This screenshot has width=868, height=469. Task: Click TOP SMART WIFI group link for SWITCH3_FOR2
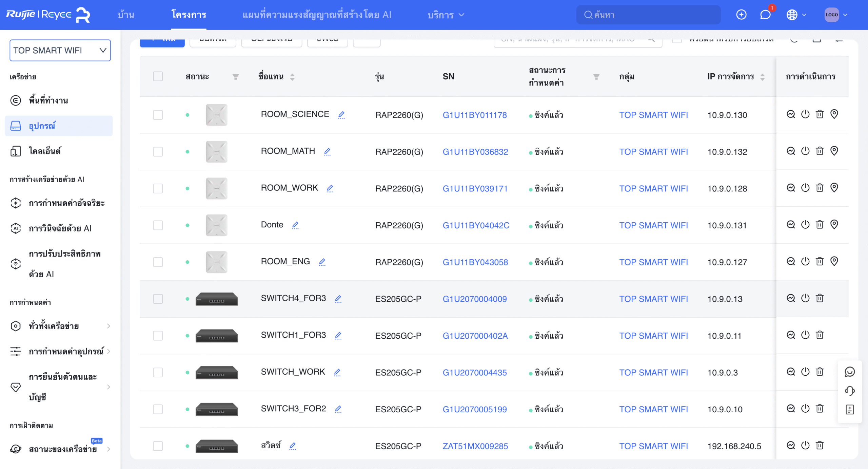click(653, 409)
